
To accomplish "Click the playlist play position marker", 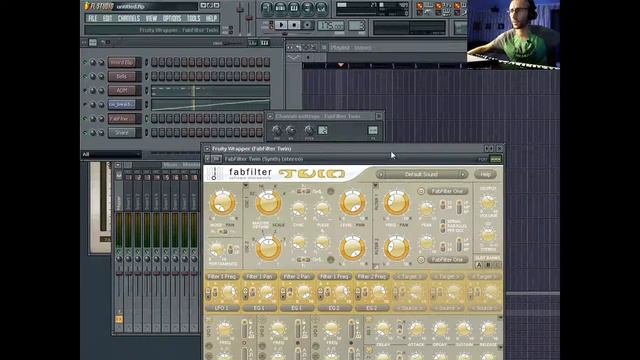I will click(x=341, y=65).
